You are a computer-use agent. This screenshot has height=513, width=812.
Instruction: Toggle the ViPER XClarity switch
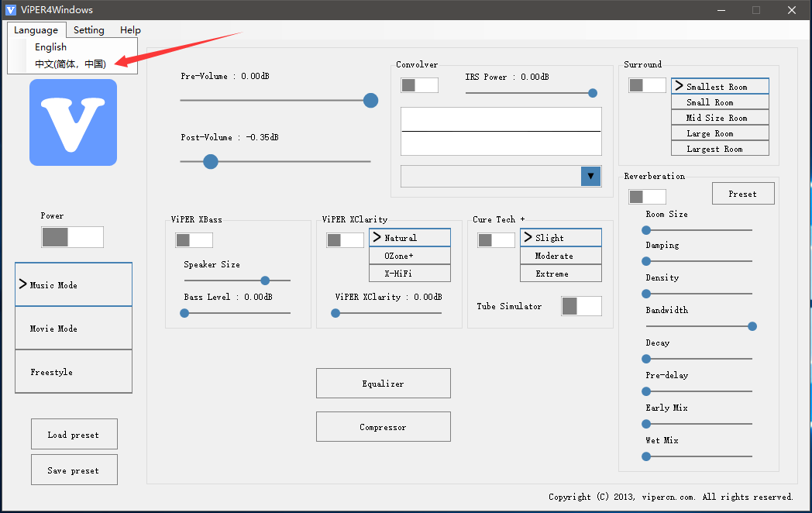(345, 240)
